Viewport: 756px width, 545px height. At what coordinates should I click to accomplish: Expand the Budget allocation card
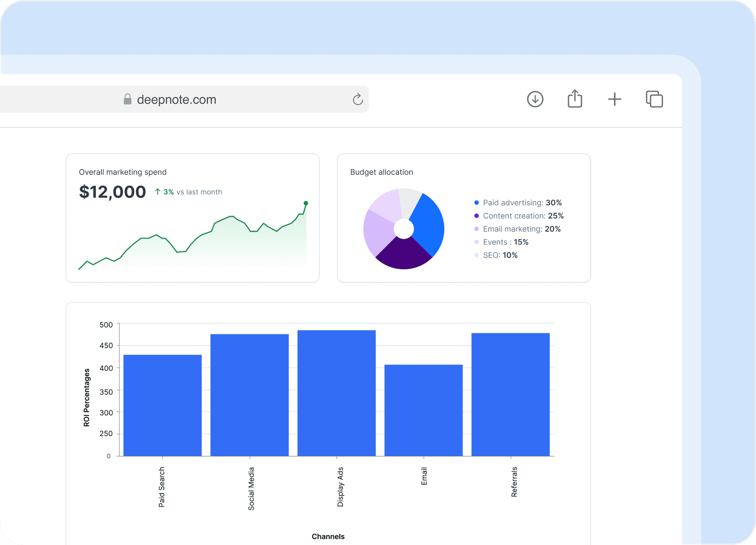point(464,218)
